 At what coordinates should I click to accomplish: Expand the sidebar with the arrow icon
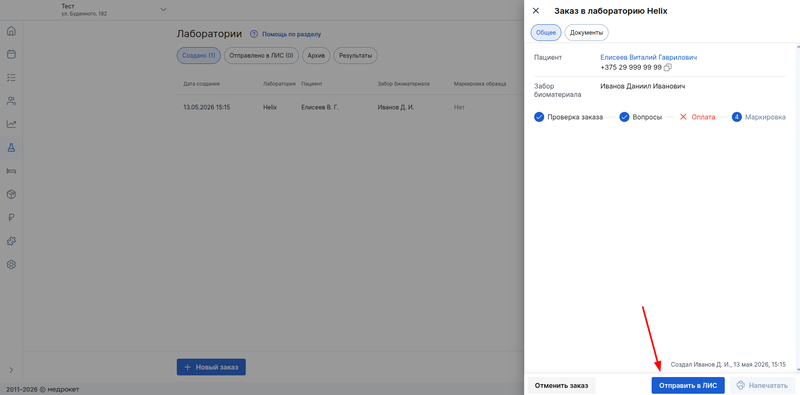[x=11, y=370]
